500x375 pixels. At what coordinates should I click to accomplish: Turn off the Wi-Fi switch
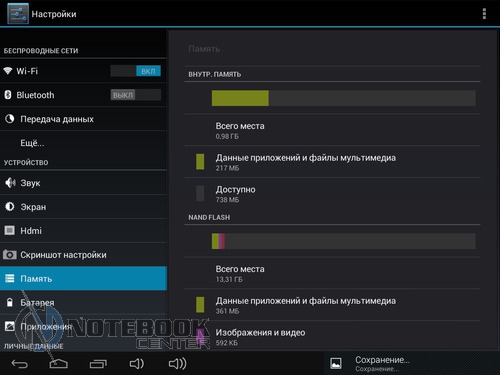135,71
